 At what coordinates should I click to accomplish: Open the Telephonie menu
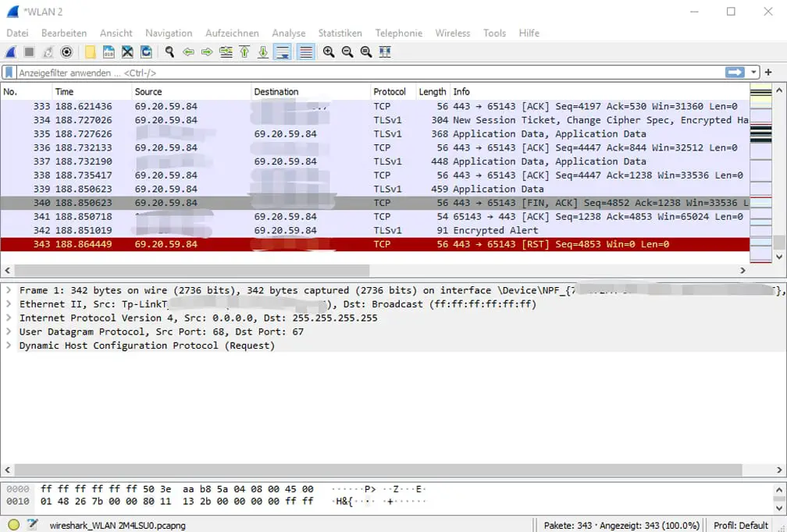(x=398, y=33)
